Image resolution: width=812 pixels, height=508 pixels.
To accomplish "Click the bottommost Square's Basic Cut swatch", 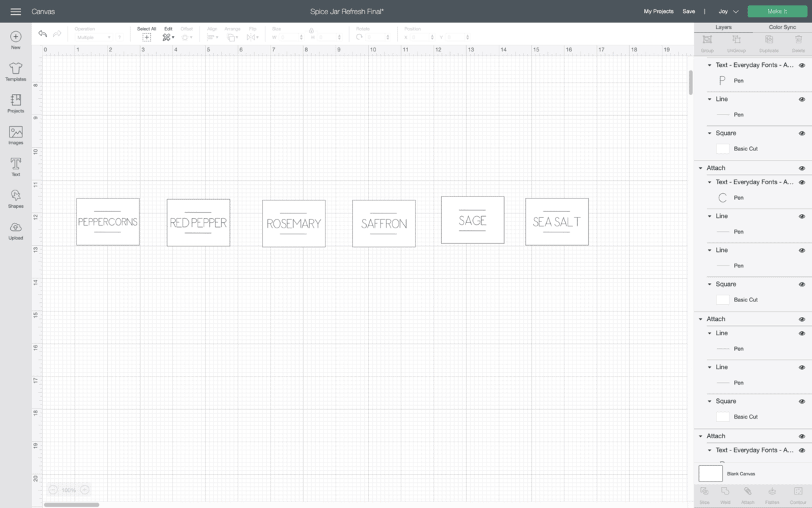I will coord(723,417).
